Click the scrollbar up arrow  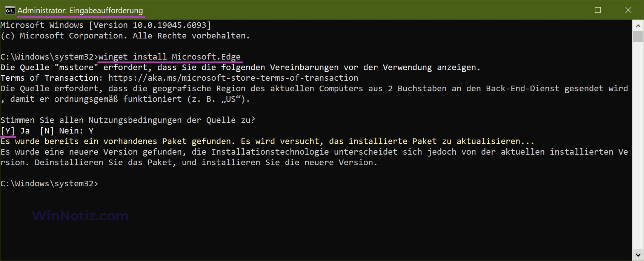pos(638,26)
